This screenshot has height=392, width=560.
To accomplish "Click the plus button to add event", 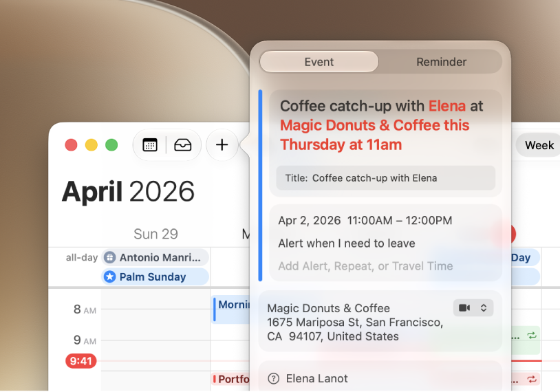I will click(222, 145).
